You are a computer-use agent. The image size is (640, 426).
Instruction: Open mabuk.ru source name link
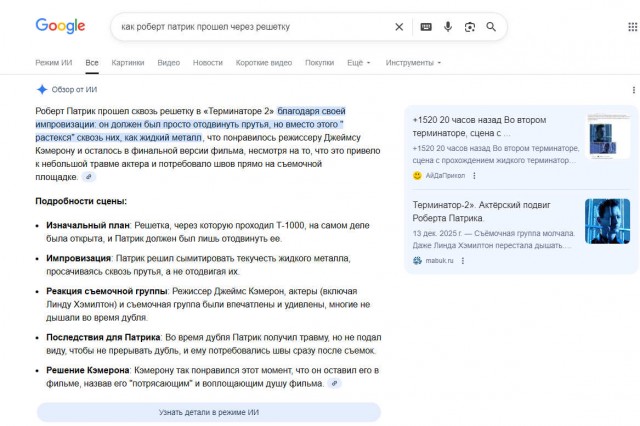coord(439,260)
